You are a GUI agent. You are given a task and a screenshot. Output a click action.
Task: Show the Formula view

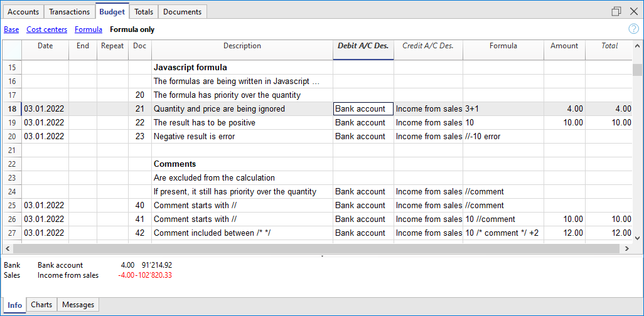click(x=89, y=29)
